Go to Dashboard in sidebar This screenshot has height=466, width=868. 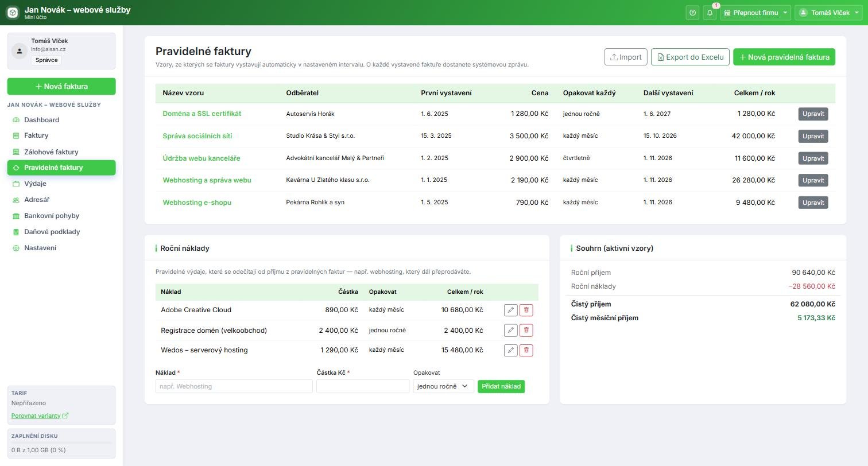[x=61, y=120]
